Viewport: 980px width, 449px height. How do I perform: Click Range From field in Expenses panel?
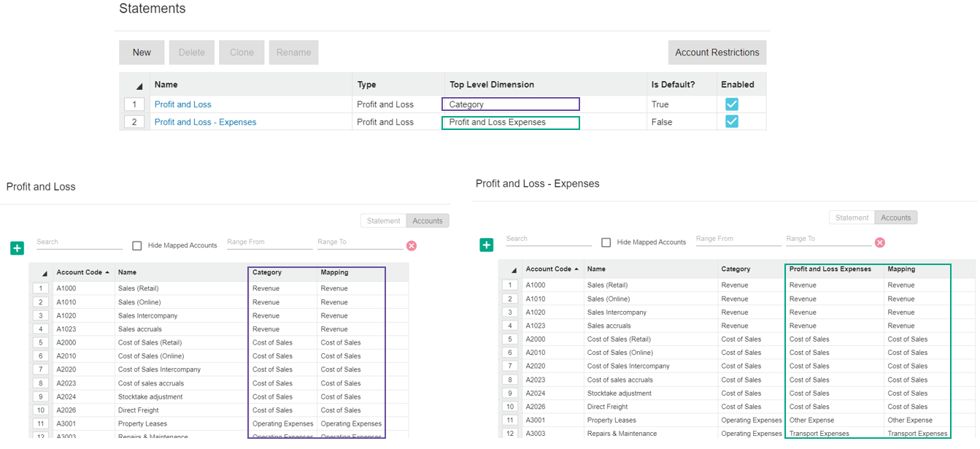pyautogui.click(x=738, y=239)
